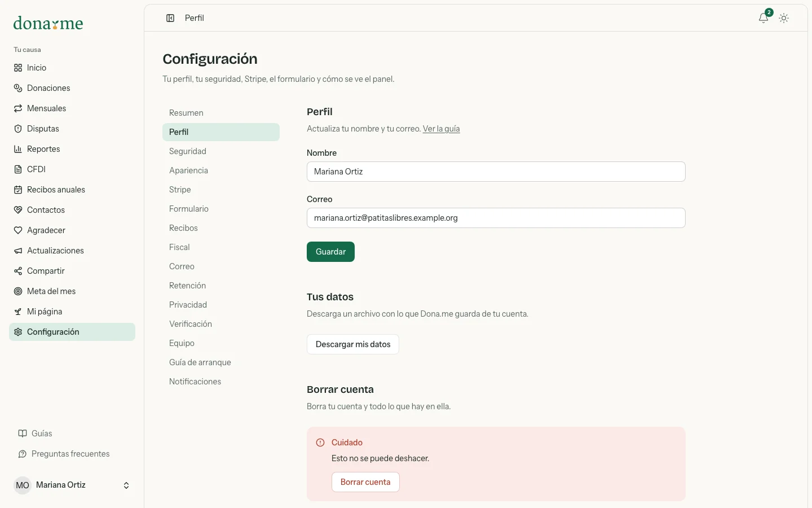This screenshot has height=508, width=812.
Task: Focus the Nombre input field
Action: pos(496,172)
